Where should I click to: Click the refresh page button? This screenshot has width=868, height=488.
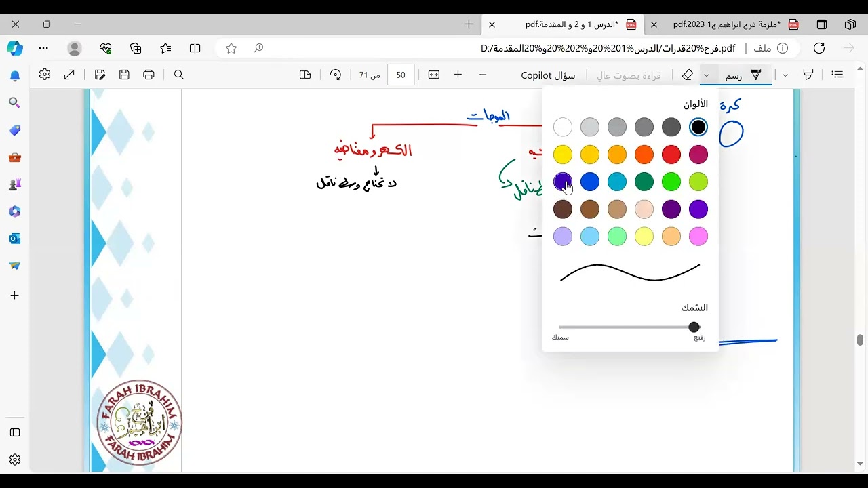click(x=819, y=48)
